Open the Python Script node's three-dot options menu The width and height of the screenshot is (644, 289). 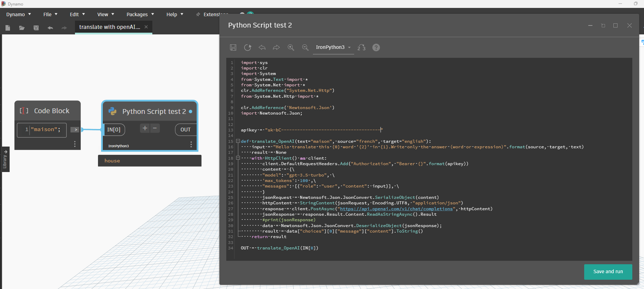(191, 144)
